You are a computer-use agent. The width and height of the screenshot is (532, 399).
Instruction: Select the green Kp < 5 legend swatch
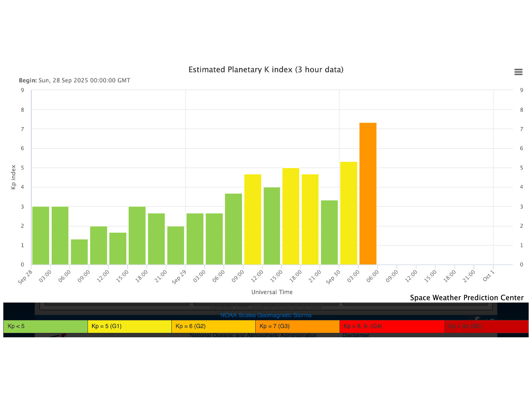click(x=45, y=326)
